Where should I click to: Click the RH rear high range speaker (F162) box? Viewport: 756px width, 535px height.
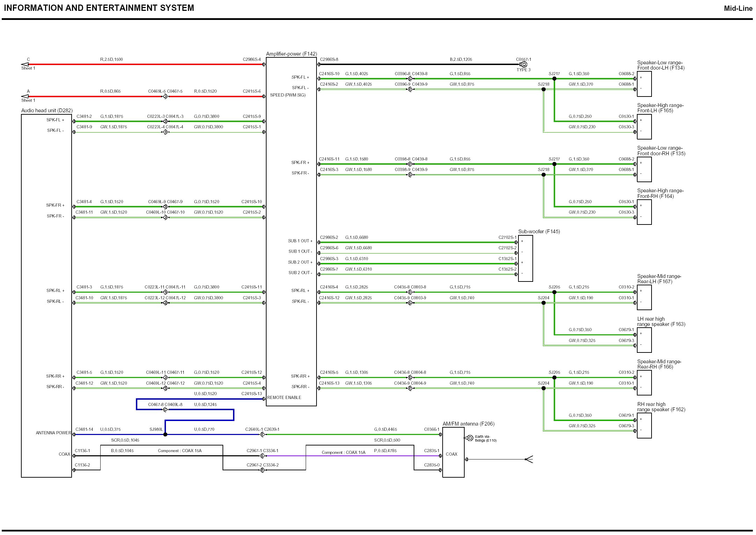644,426
